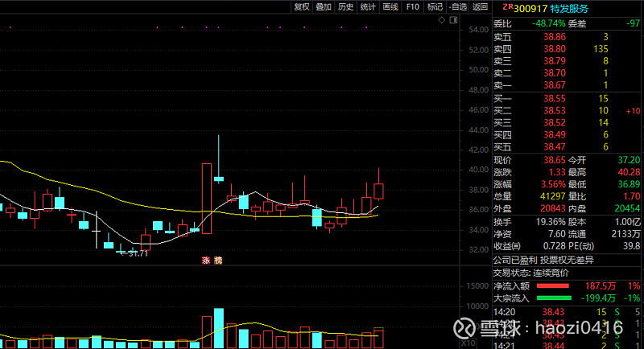Image resolution: width=644 pixels, height=349 pixels.
Task: Click the red 净流入额 bar
Action: [553, 285]
